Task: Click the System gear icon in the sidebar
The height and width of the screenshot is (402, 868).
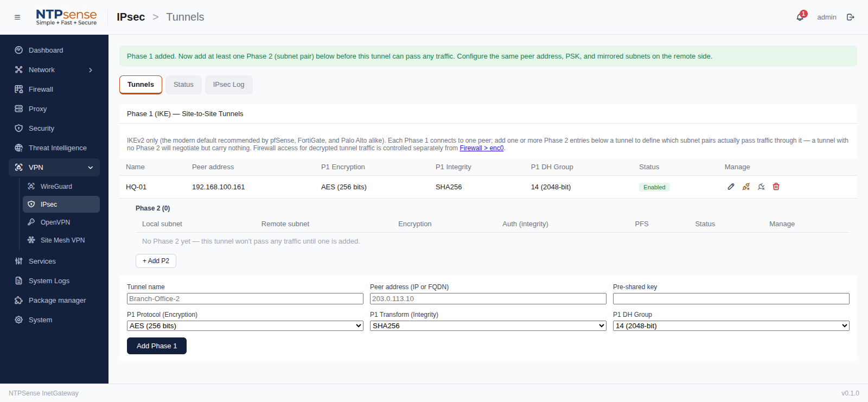Action: 19,320
